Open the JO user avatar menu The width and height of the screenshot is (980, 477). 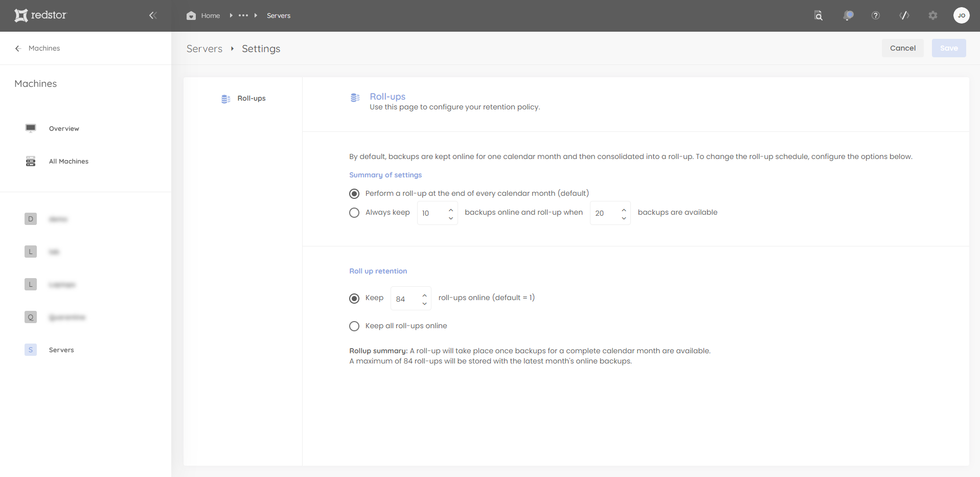pos(962,15)
